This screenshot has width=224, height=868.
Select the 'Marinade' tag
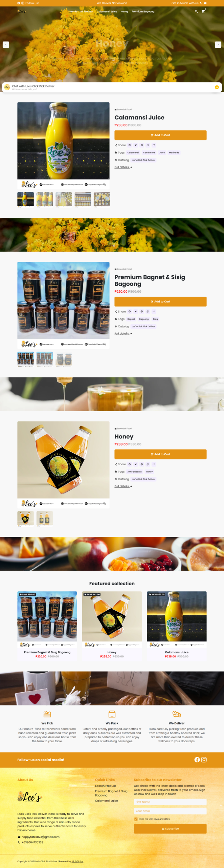pos(174,153)
